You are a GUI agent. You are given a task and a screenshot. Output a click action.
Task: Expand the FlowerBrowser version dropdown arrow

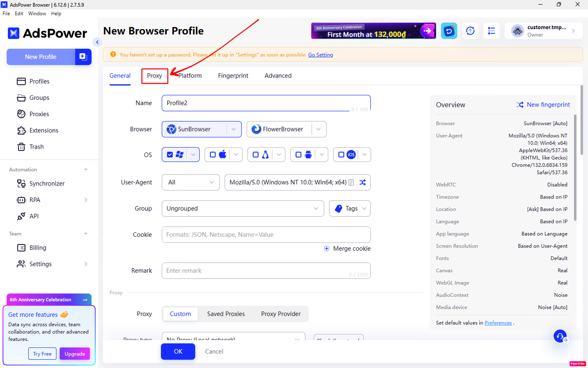318,129
